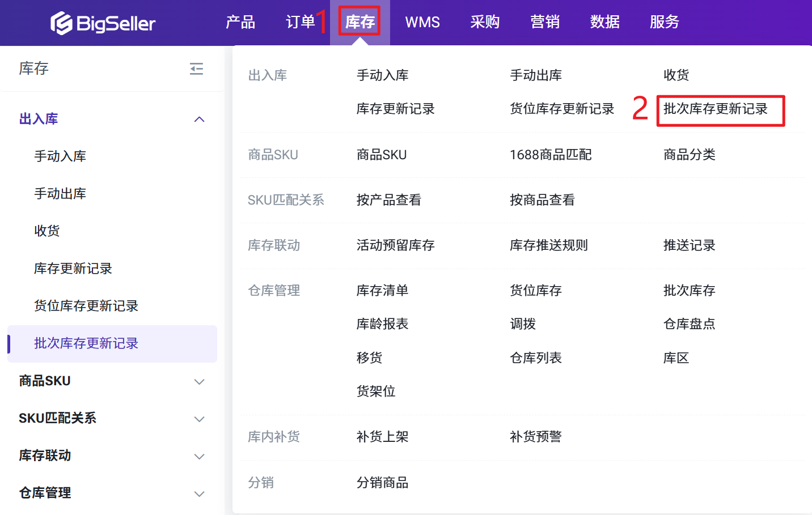
Task: Open 补货预警 under 库内补货
Action: pyautogui.click(x=535, y=437)
